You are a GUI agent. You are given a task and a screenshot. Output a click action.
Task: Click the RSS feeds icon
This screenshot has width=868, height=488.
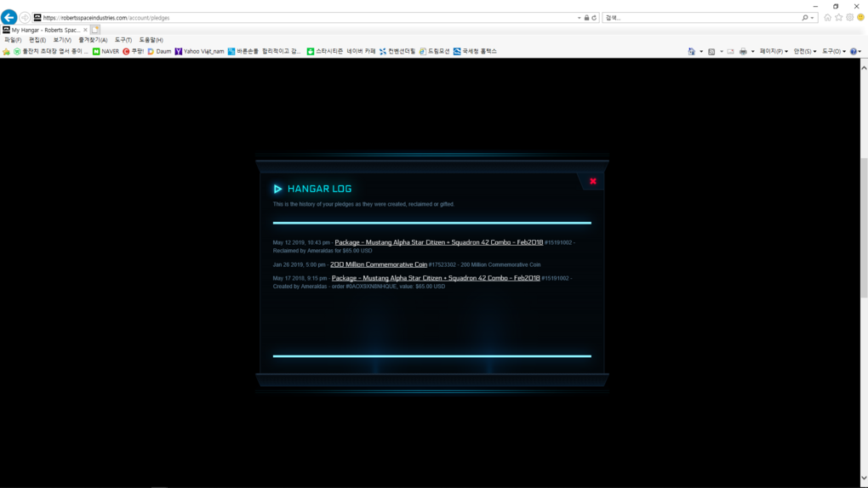pos(711,52)
